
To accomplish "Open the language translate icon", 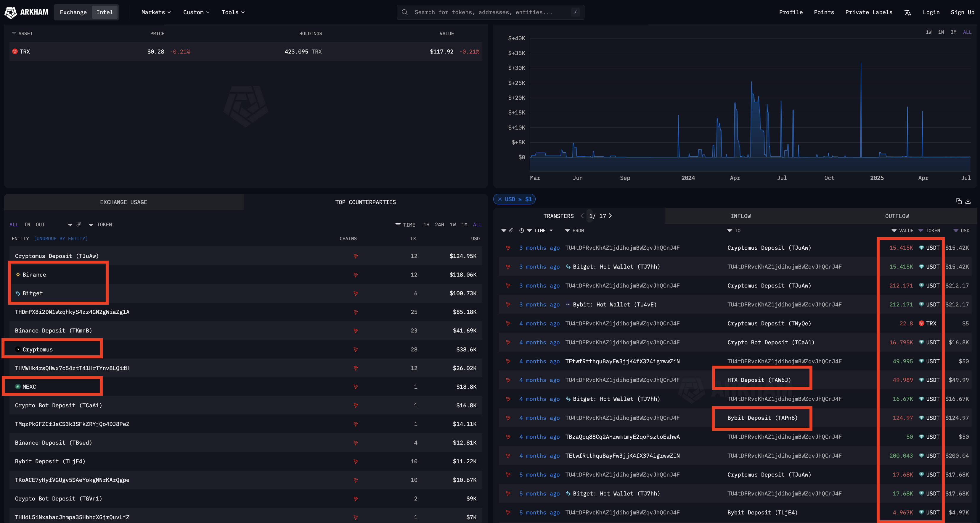I will click(x=908, y=12).
